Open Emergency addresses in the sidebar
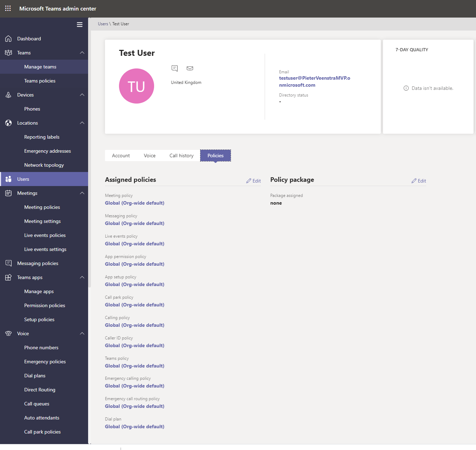Screen dimensions: 476x450 point(44,151)
